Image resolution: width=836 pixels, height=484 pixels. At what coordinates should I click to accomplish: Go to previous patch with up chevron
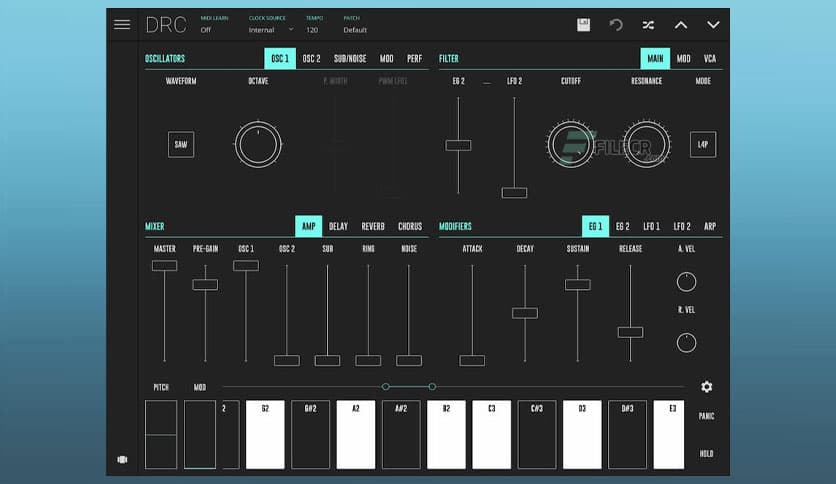point(681,25)
